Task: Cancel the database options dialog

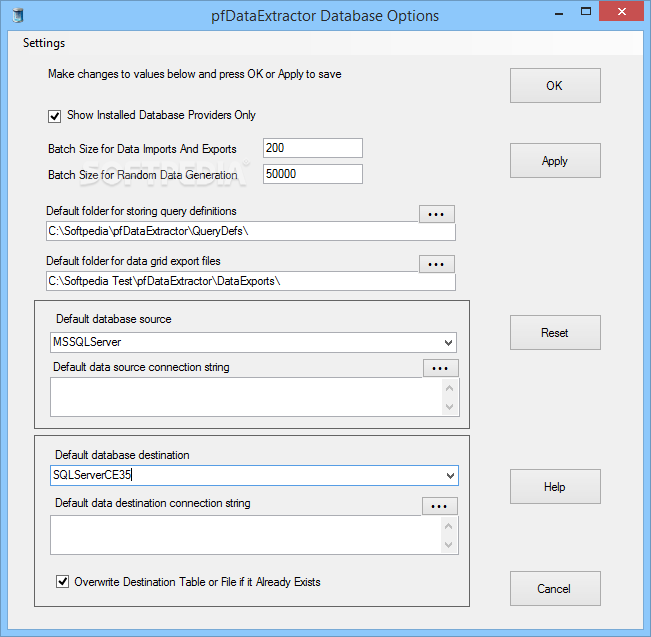Action: (x=555, y=588)
